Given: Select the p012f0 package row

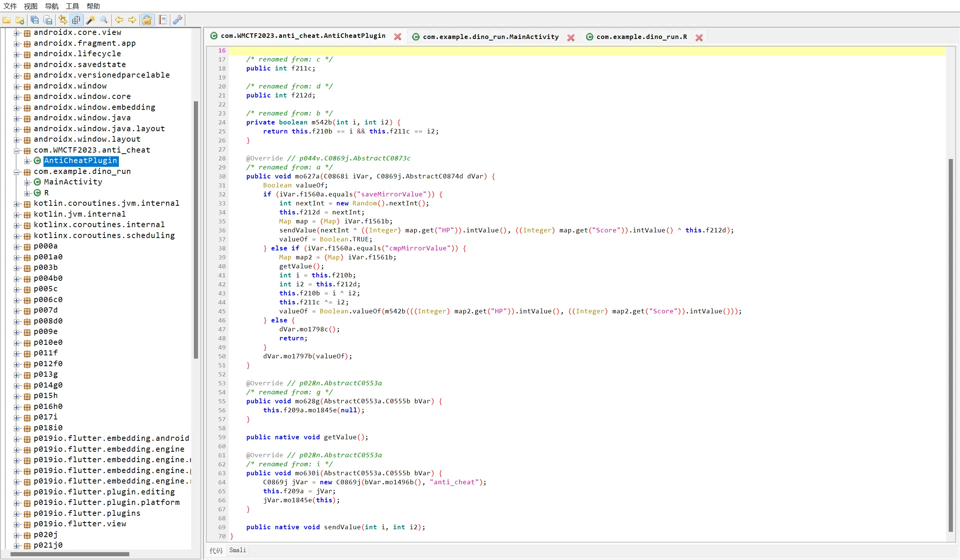Looking at the screenshot, I should coord(48,364).
